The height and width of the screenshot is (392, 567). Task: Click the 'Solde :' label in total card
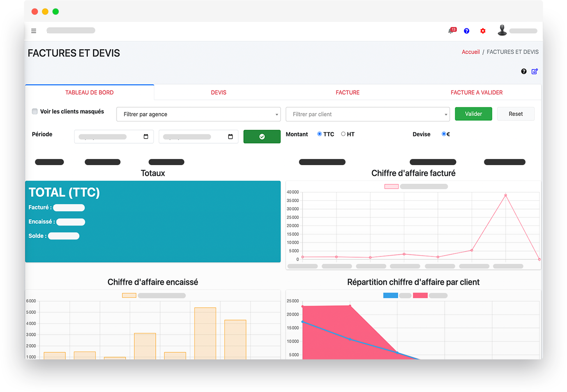click(x=37, y=236)
